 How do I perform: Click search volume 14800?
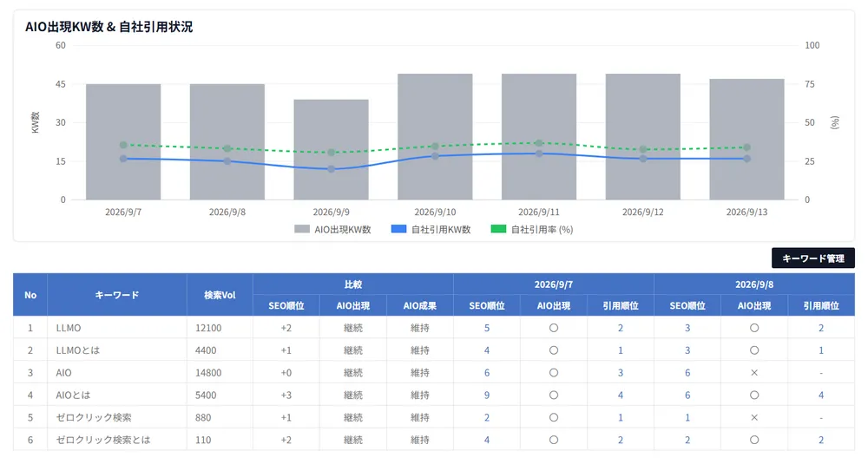[208, 373]
